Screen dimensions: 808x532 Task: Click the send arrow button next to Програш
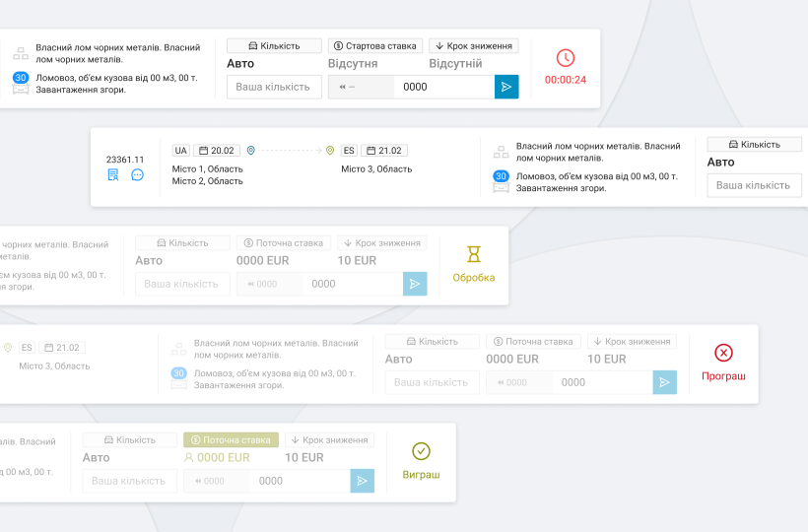tap(665, 382)
